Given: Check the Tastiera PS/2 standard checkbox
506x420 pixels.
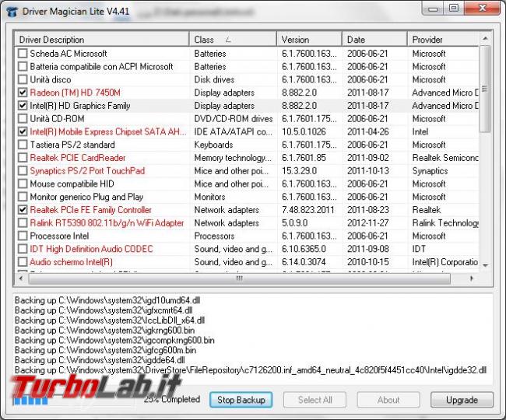Looking at the screenshot, I should pos(23,145).
